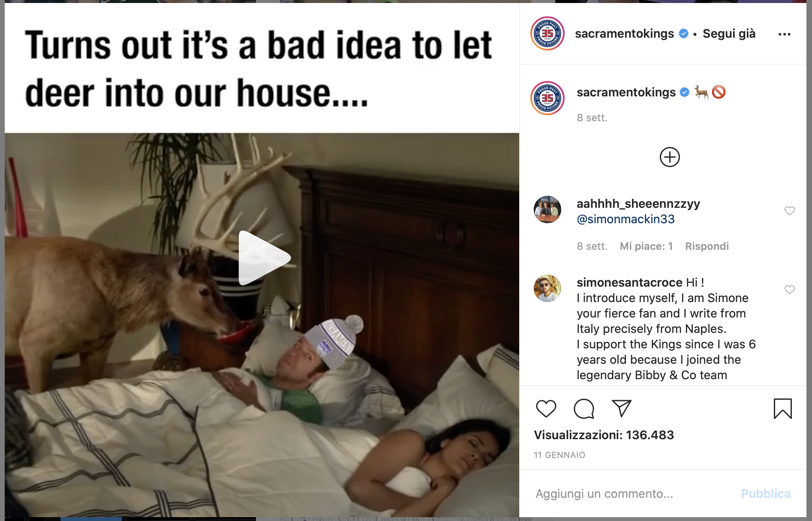Image resolution: width=812 pixels, height=521 pixels.
Task: Like aahhhh_sheeennzzyy's comment
Action: 789,210
